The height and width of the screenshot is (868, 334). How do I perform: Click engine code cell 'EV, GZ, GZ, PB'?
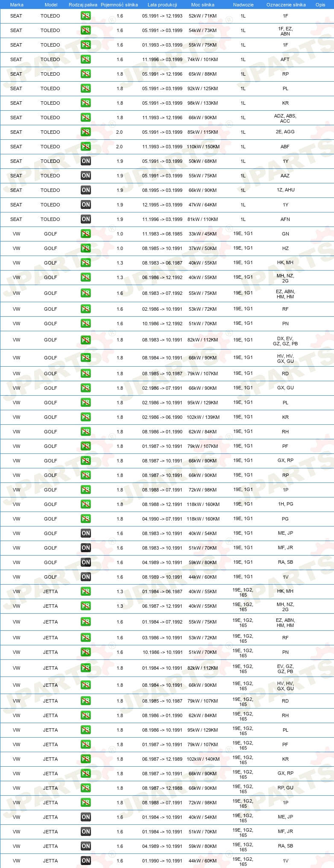285,669
